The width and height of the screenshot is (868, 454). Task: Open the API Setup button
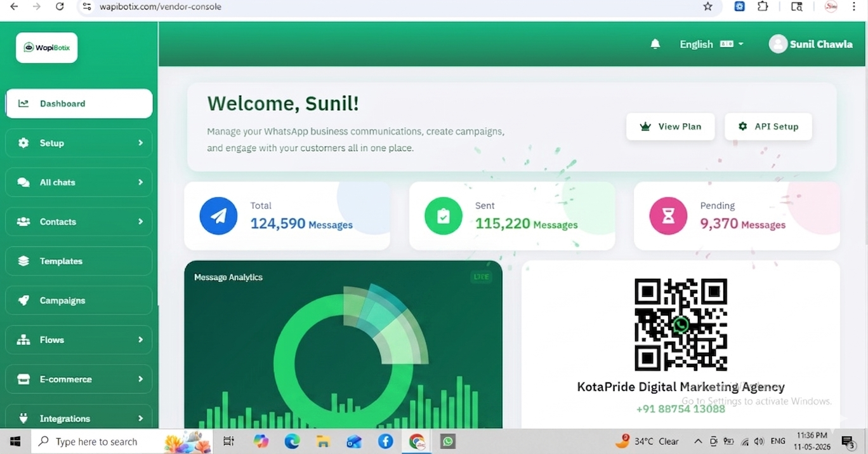(768, 126)
